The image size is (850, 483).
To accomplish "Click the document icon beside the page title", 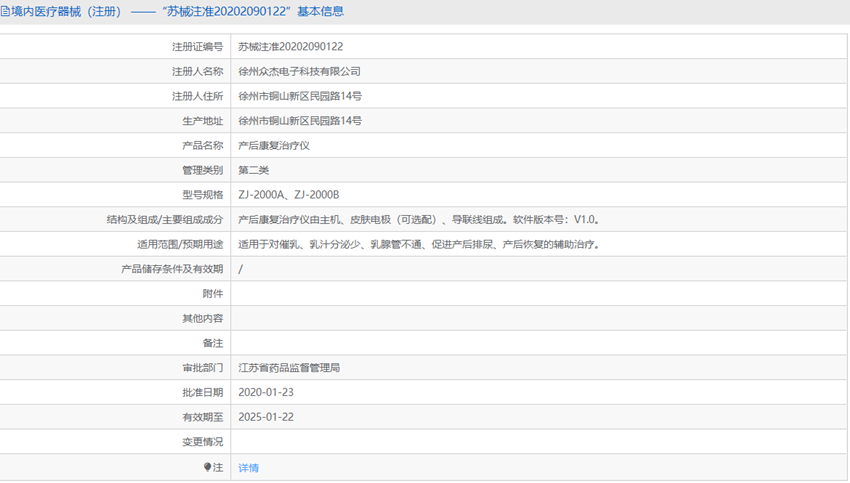I will (5, 11).
